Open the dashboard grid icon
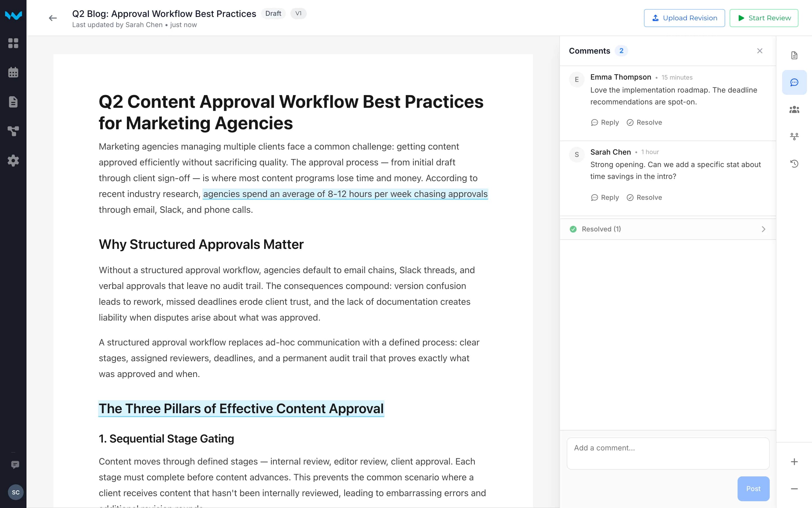812x508 pixels. coord(13,43)
